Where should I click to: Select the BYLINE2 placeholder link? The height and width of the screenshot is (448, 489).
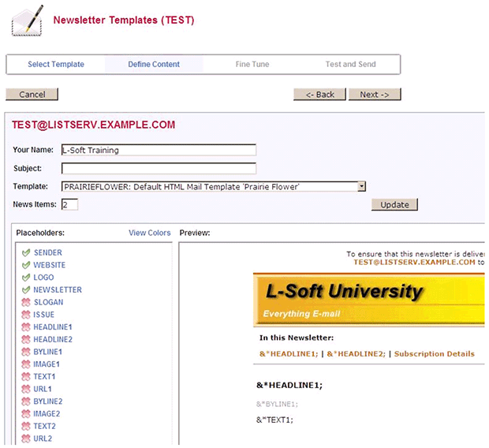pyautogui.click(x=48, y=401)
